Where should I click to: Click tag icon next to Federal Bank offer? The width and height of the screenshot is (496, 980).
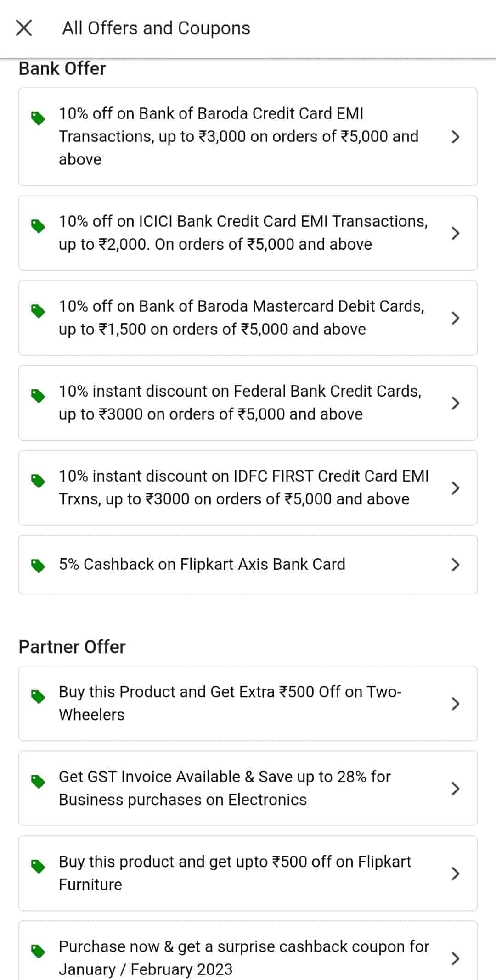tap(38, 396)
